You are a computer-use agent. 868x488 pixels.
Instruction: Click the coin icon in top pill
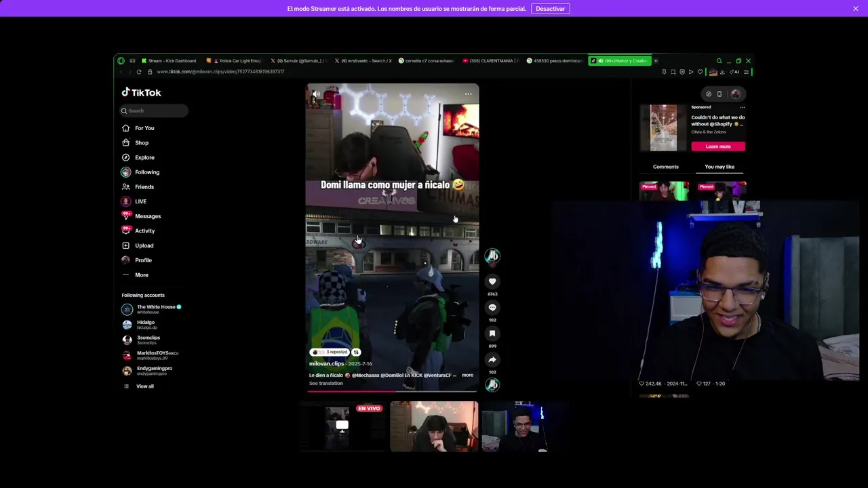coord(709,94)
